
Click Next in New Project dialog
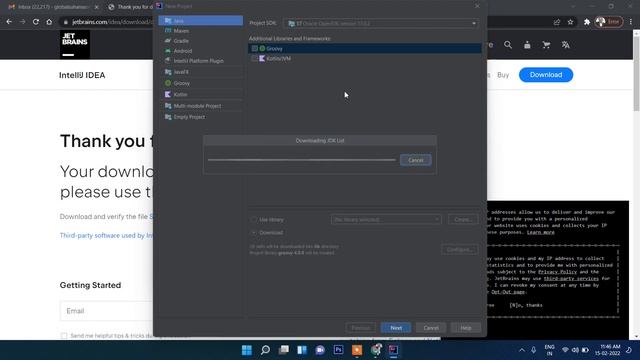[396, 328]
